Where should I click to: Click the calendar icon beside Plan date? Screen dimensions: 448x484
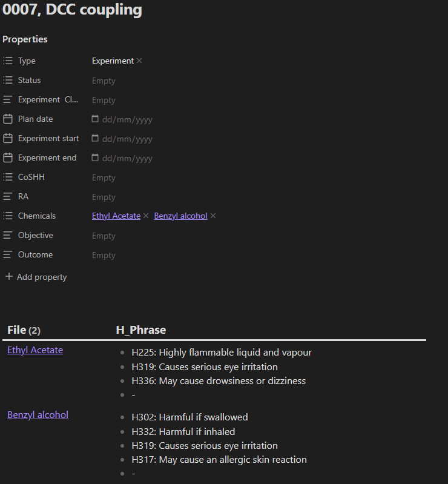click(8, 119)
